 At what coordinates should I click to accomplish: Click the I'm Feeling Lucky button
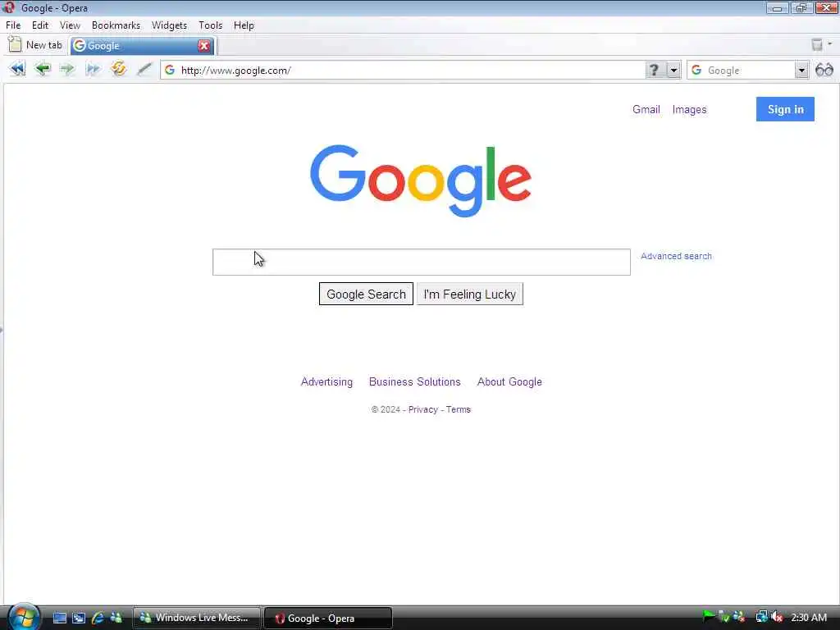470,294
